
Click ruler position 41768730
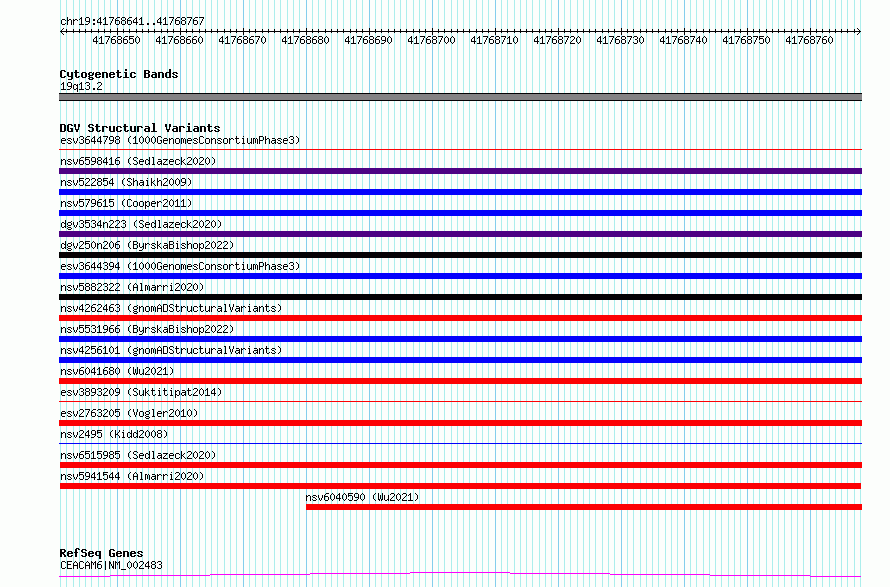point(620,40)
